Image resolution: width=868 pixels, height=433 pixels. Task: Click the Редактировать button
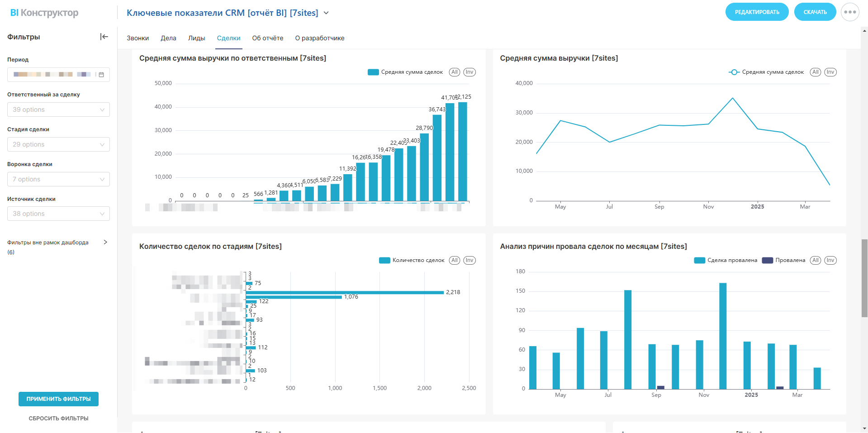tap(757, 12)
